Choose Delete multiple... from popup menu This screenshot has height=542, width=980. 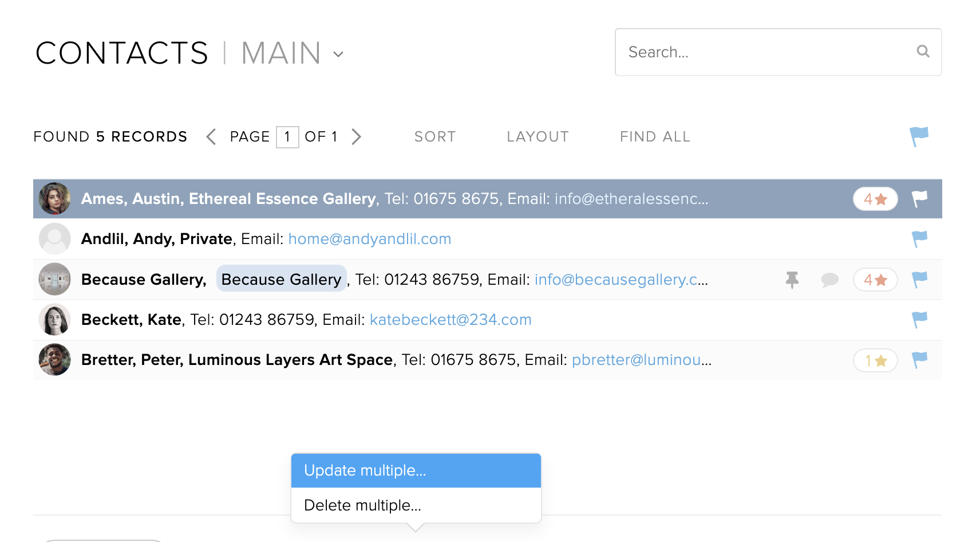[416, 505]
